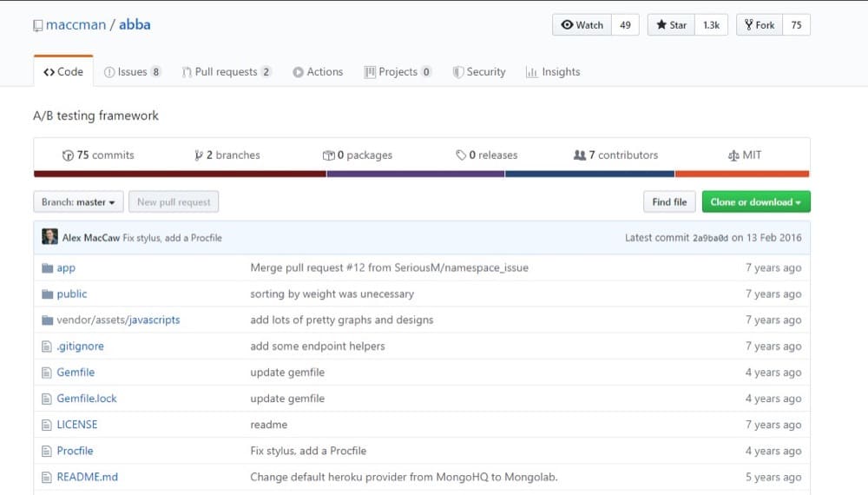Toggle Watch on this repository
868x495 pixels.
point(582,25)
